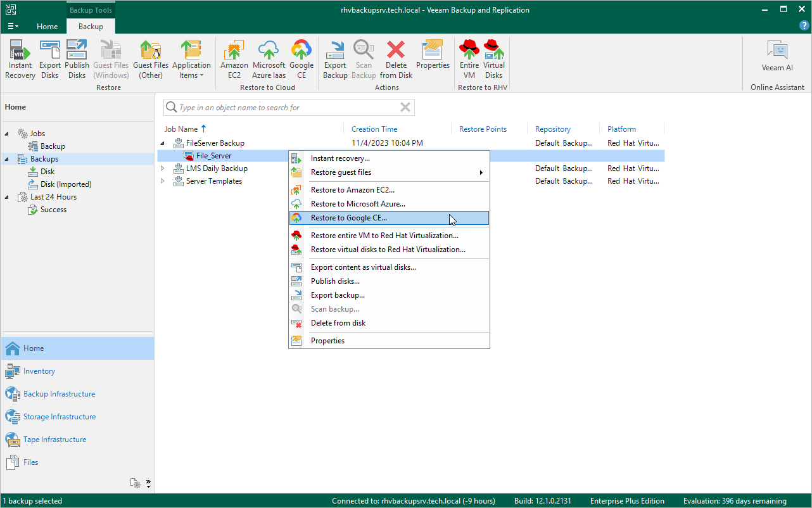Sort by Restore Points column
This screenshot has height=508, width=812.
pos(483,129)
